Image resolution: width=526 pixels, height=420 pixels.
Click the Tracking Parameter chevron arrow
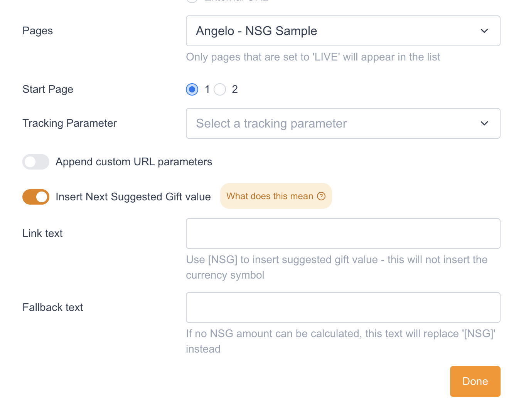tap(484, 123)
